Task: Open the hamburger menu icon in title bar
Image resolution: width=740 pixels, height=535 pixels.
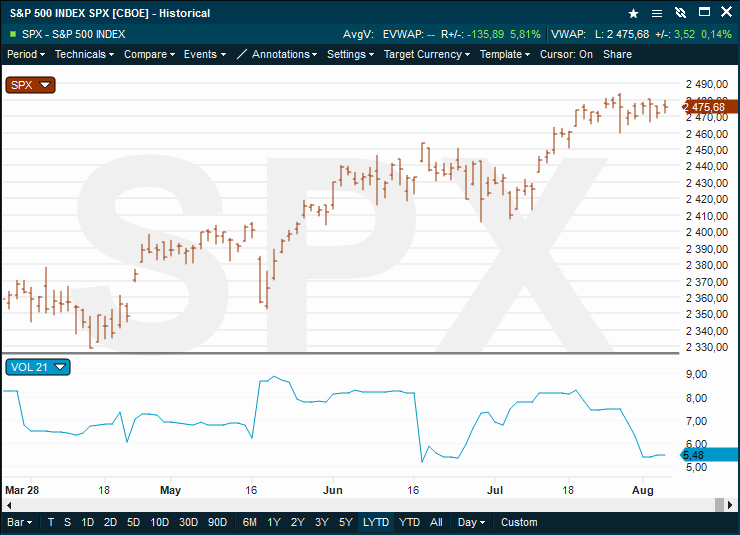Action: click(656, 13)
